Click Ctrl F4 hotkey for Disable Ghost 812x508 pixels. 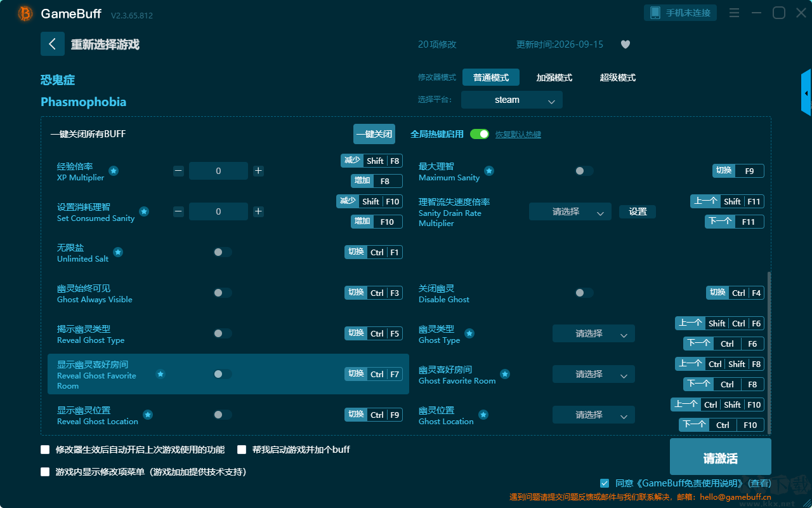click(735, 293)
